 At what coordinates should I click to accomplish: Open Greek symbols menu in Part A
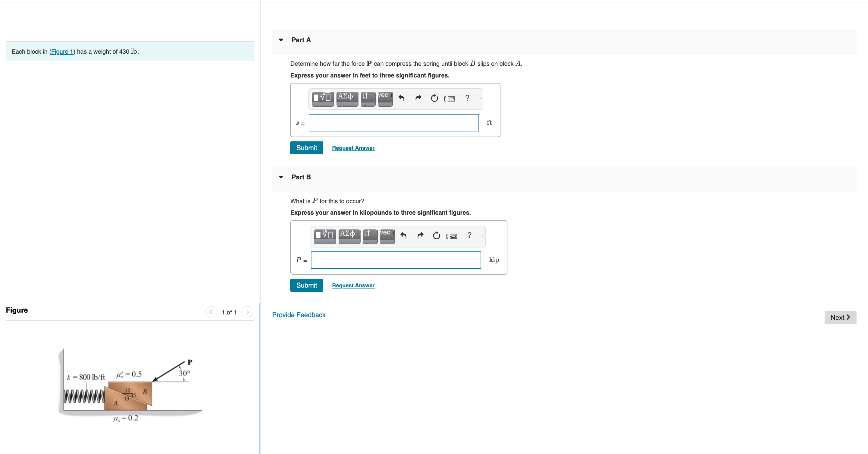pos(347,98)
